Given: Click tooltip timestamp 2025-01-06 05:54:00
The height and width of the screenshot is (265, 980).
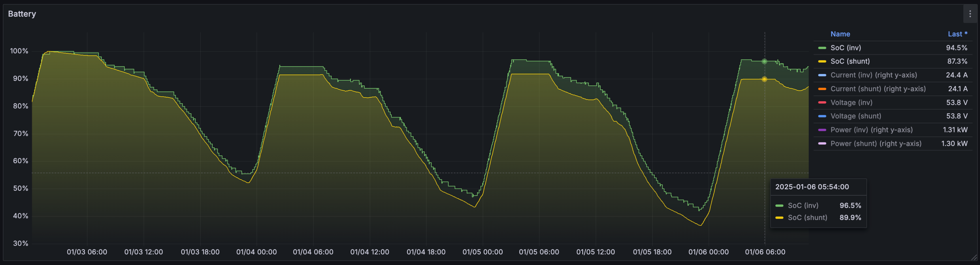Looking at the screenshot, I should click(x=812, y=187).
